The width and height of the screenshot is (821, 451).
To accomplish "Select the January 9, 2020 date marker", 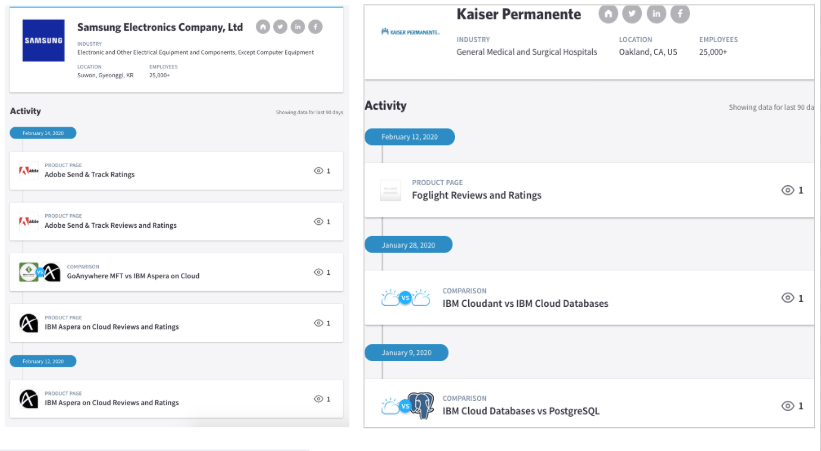I will pyautogui.click(x=406, y=353).
